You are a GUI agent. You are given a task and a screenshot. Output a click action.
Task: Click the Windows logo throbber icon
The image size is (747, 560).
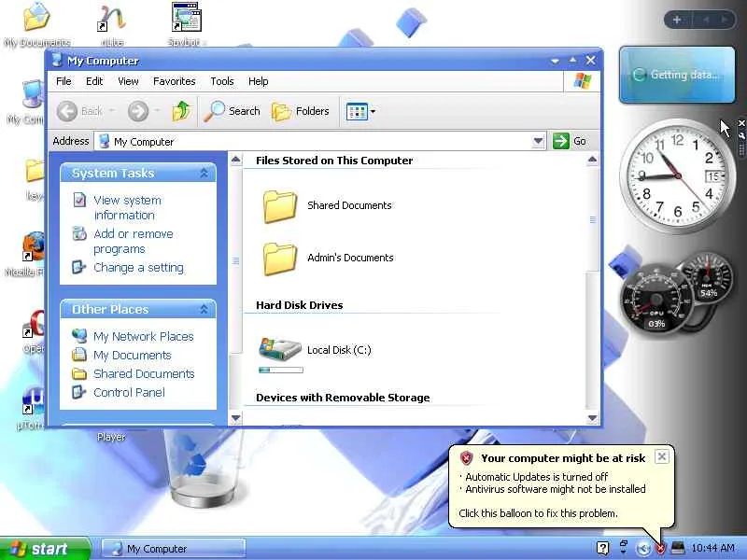click(x=582, y=81)
